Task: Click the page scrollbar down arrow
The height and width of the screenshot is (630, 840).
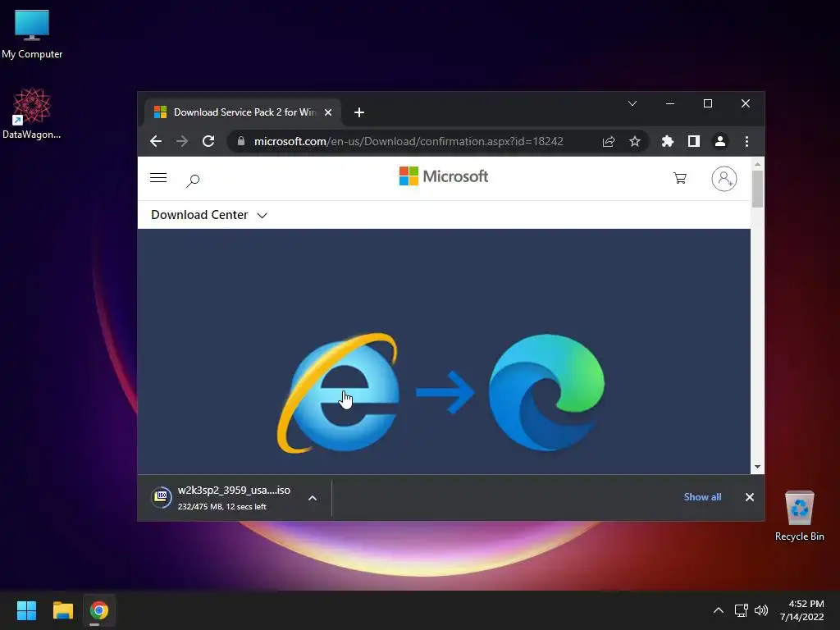Action: (757, 467)
